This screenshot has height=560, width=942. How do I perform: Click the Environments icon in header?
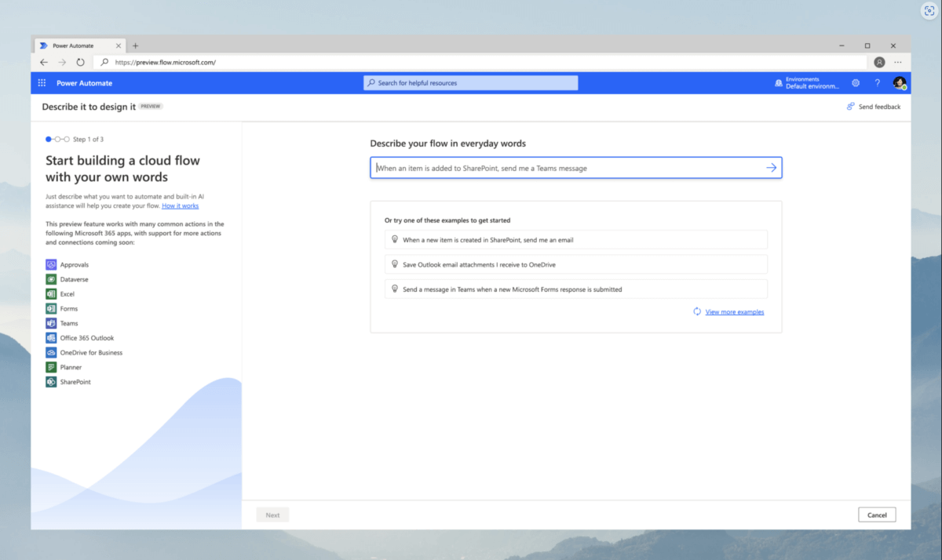click(779, 83)
